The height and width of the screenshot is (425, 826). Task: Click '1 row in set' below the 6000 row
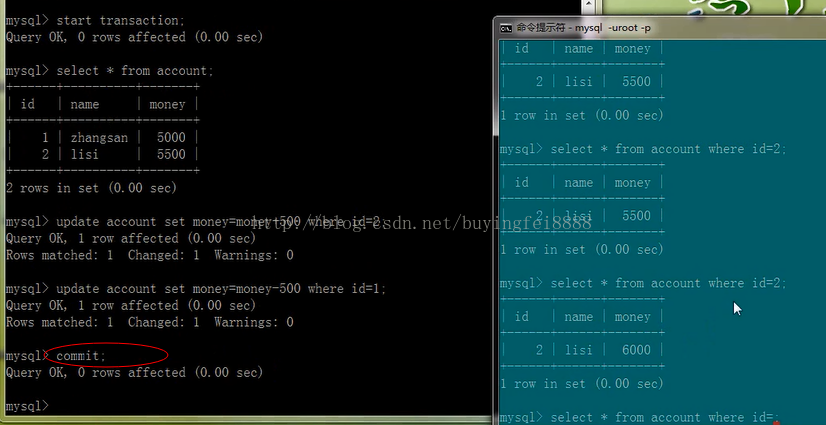coord(581,384)
